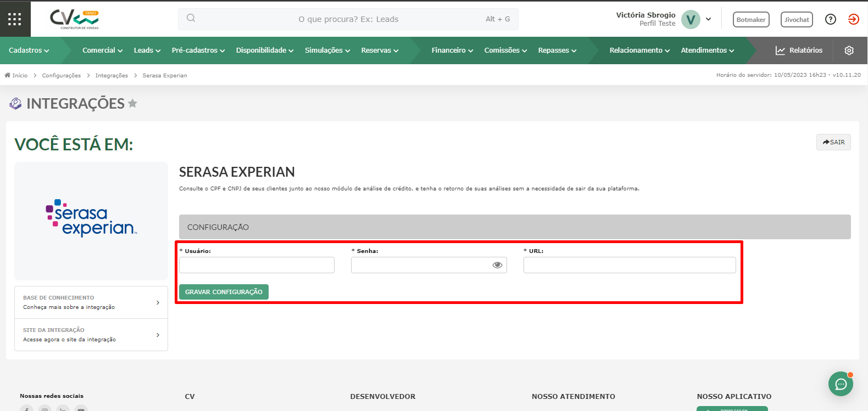Open the help question mark icon

pos(831,19)
